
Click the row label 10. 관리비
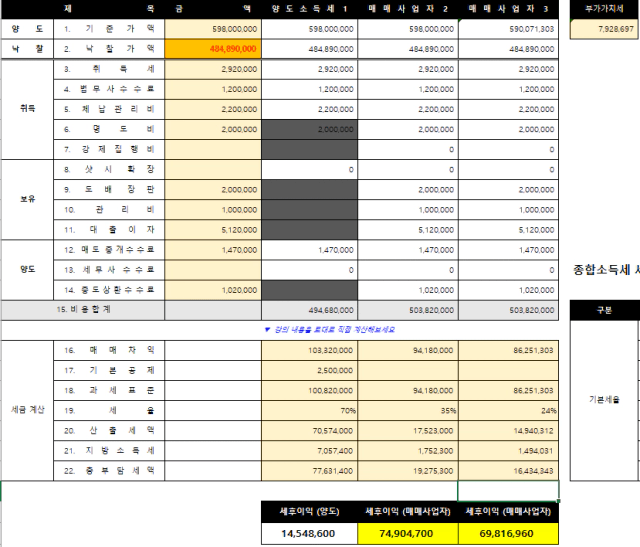coord(109,210)
